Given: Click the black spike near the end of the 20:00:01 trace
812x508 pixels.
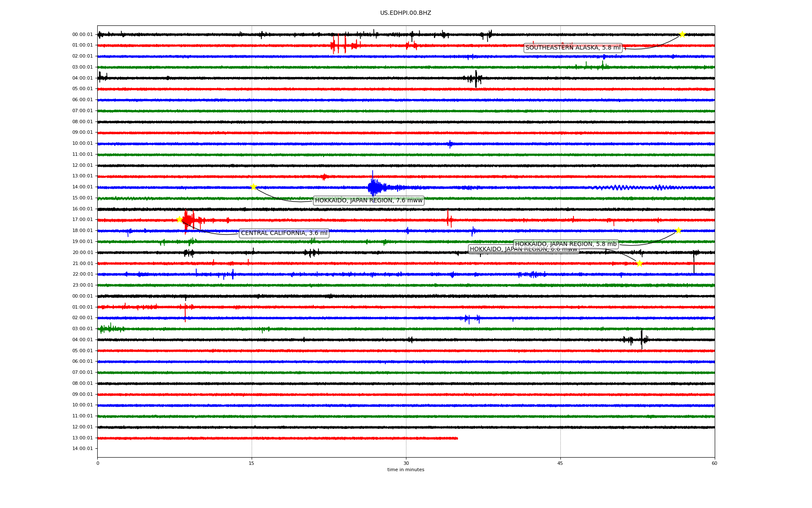Looking at the screenshot, I should point(694,258).
